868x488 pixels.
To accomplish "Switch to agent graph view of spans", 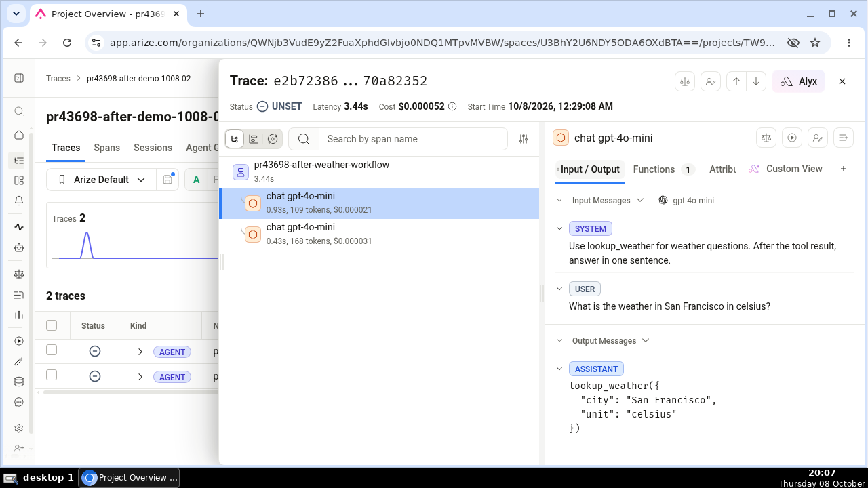I will click(x=273, y=139).
